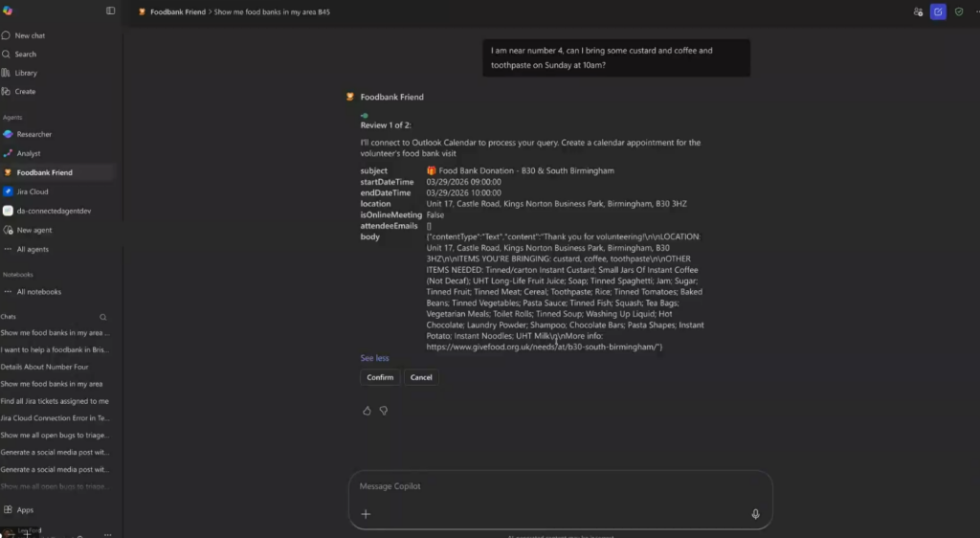Create a New agent
The width and height of the screenshot is (980, 538).
coord(33,230)
